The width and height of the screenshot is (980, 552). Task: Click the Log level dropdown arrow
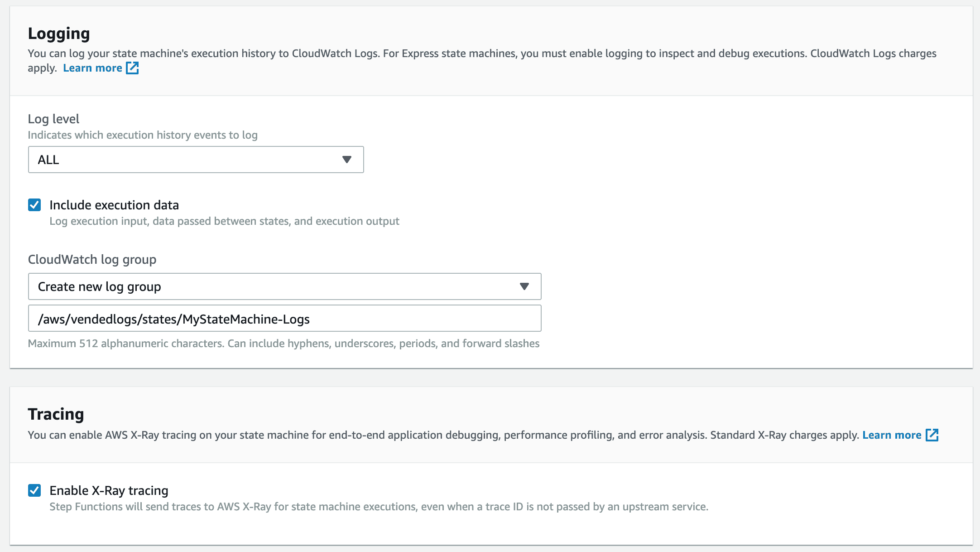point(347,160)
